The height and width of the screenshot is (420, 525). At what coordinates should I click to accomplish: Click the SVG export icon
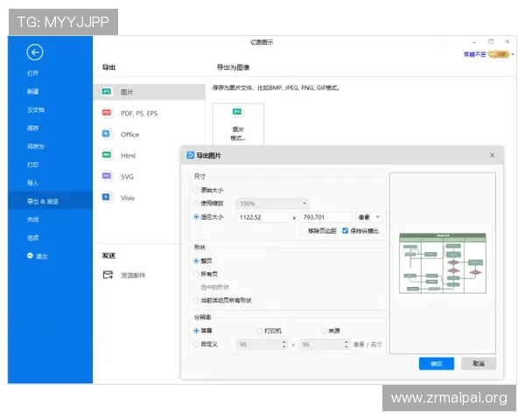tap(107, 176)
